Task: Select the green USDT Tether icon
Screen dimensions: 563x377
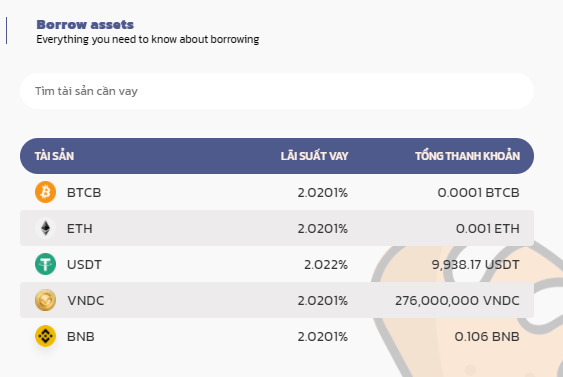Action: click(x=45, y=264)
